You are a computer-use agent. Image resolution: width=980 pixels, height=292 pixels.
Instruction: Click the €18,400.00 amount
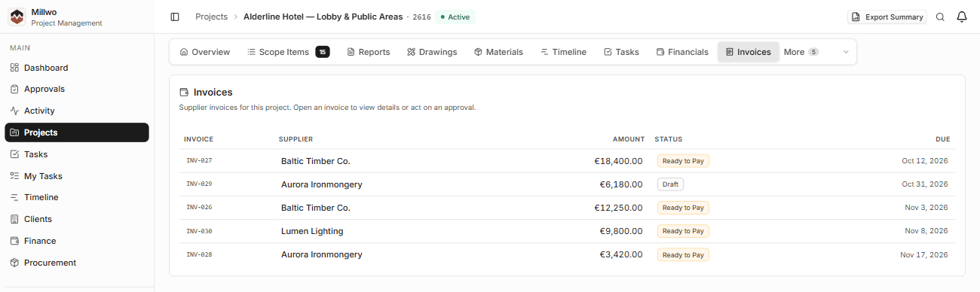618,161
